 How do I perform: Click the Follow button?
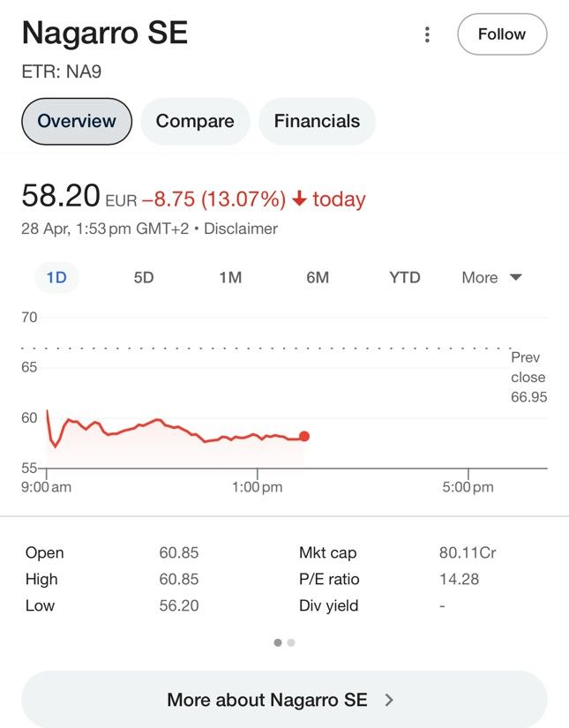502,34
